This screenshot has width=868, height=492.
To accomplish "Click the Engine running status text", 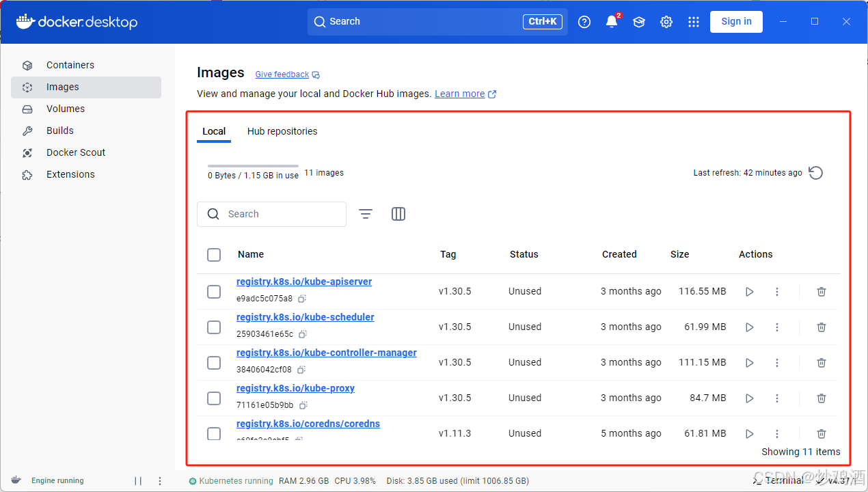I will 57,481.
